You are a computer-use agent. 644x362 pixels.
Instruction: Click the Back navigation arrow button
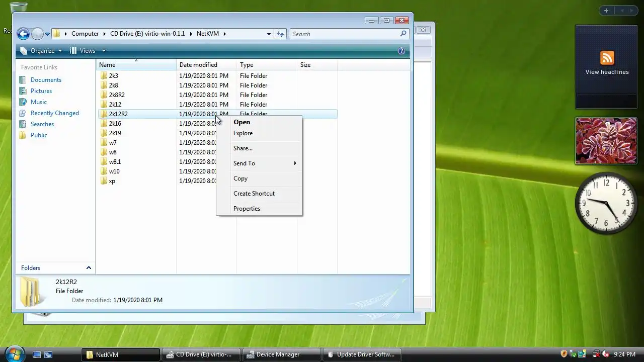[23, 34]
